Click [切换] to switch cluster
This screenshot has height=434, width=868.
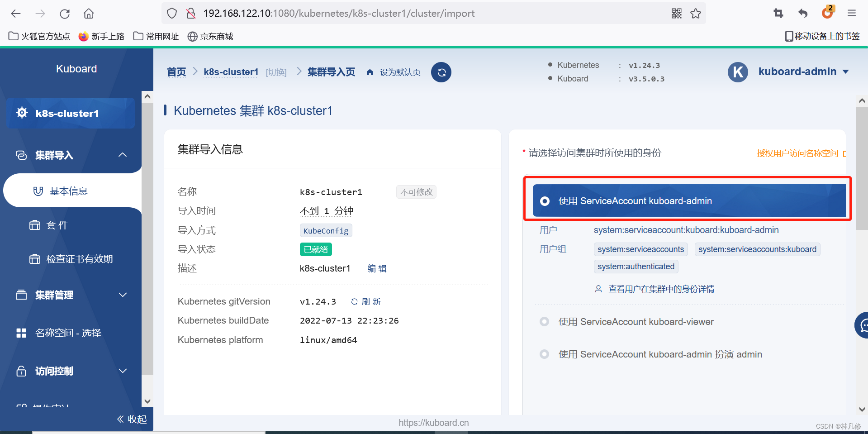coord(276,72)
